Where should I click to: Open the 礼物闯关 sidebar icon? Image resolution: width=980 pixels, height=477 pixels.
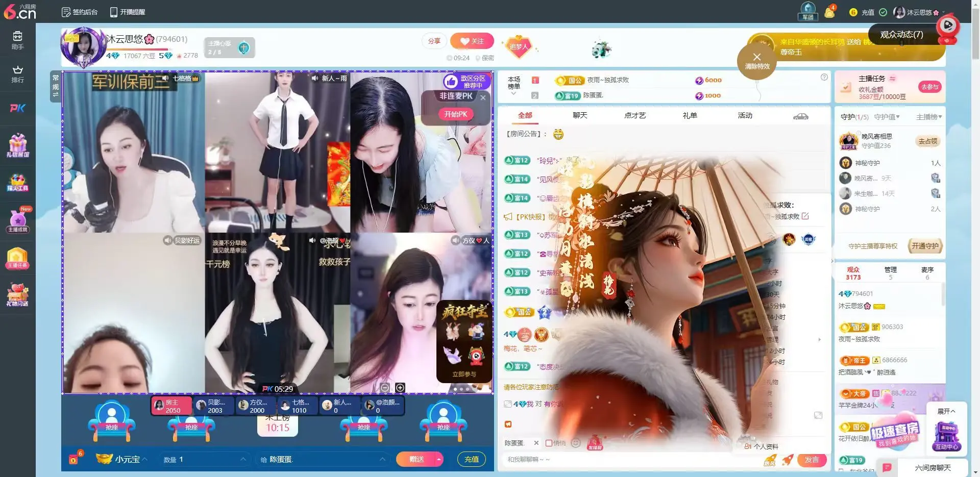point(17,295)
